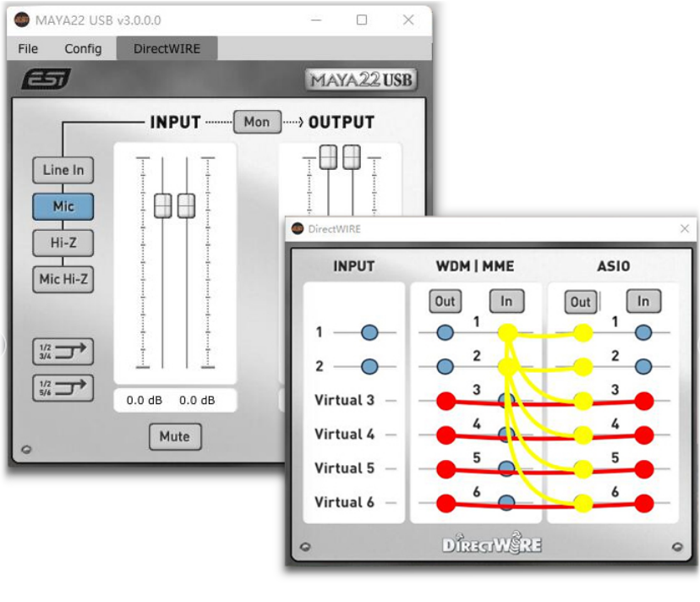Select Hi-Z input source
The width and height of the screenshot is (700, 602).
click(x=63, y=243)
